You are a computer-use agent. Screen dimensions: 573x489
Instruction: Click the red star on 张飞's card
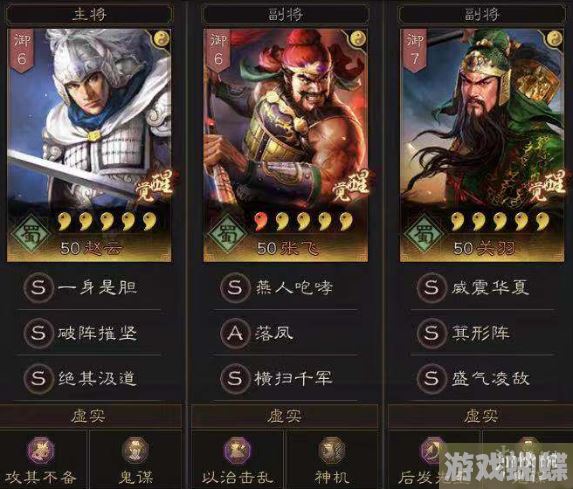(261, 221)
